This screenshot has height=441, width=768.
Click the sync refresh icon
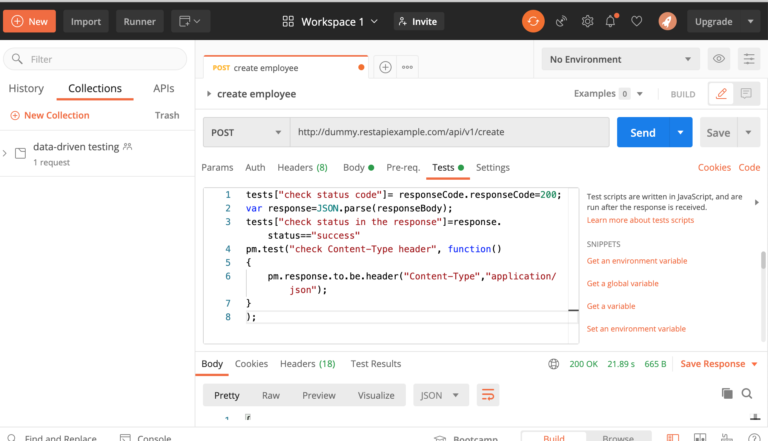tap(533, 22)
